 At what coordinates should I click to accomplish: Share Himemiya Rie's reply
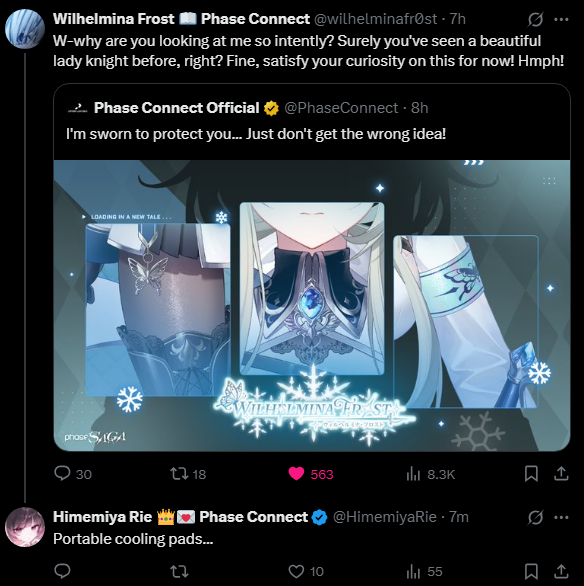(x=561, y=571)
